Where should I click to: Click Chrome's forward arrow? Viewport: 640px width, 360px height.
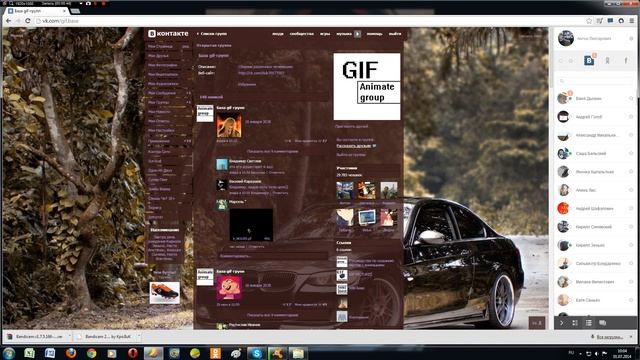point(18,21)
